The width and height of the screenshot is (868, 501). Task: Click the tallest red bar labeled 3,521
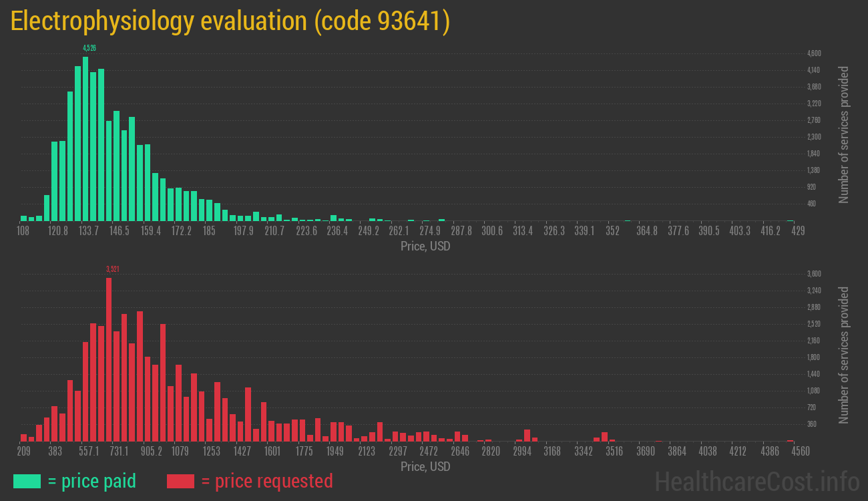[x=109, y=359]
